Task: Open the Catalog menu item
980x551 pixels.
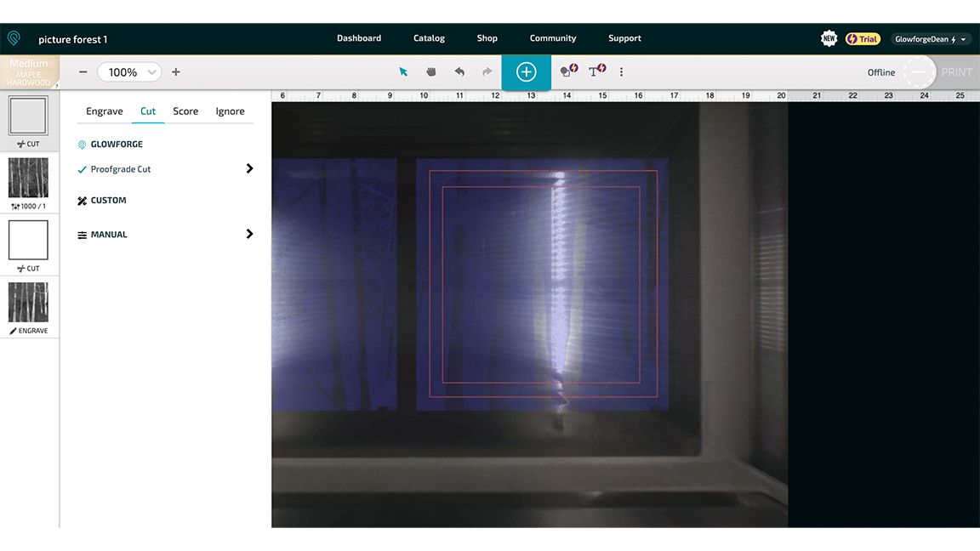Action: tap(429, 38)
